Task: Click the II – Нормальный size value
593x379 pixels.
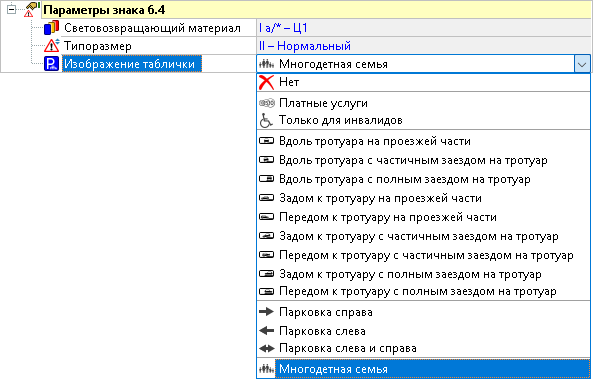Action: (305, 46)
